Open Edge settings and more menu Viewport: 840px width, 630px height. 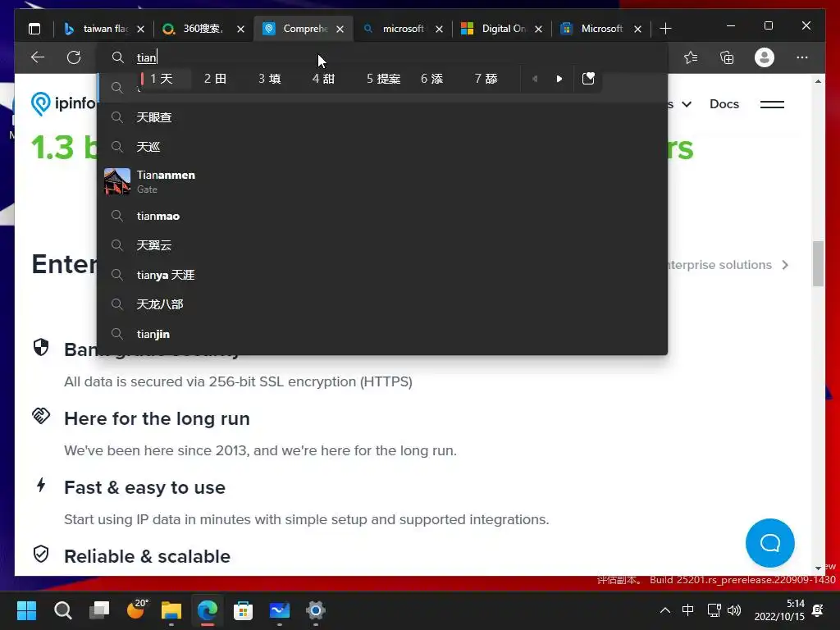click(x=802, y=57)
